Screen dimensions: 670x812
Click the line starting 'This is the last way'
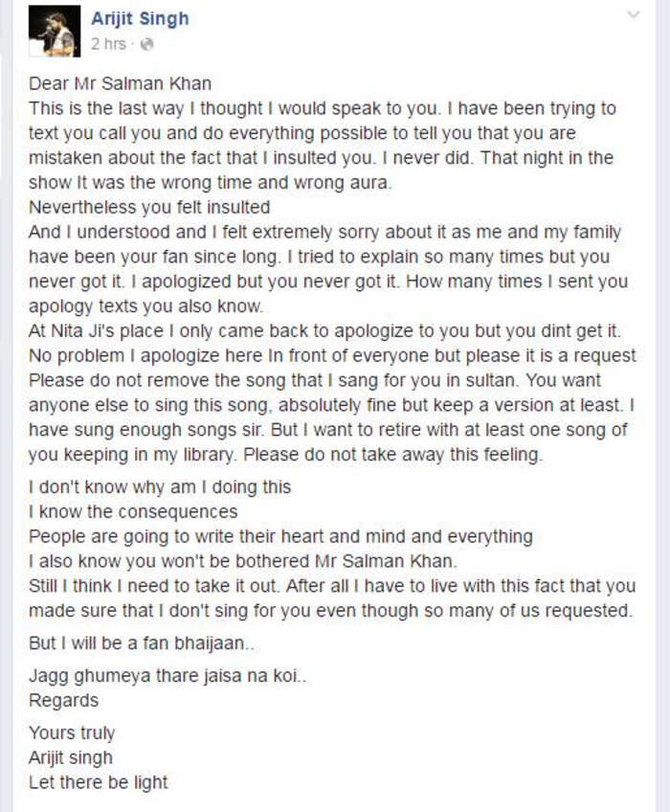click(323, 108)
